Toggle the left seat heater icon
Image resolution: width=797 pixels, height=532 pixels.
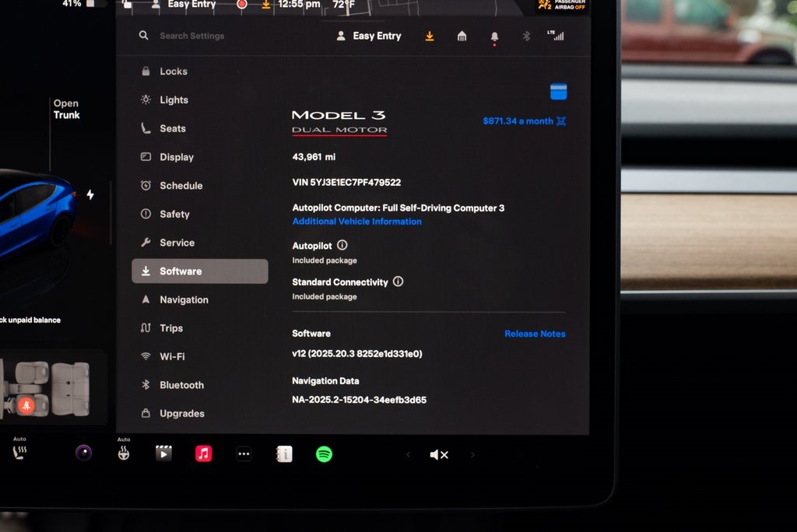(x=19, y=451)
